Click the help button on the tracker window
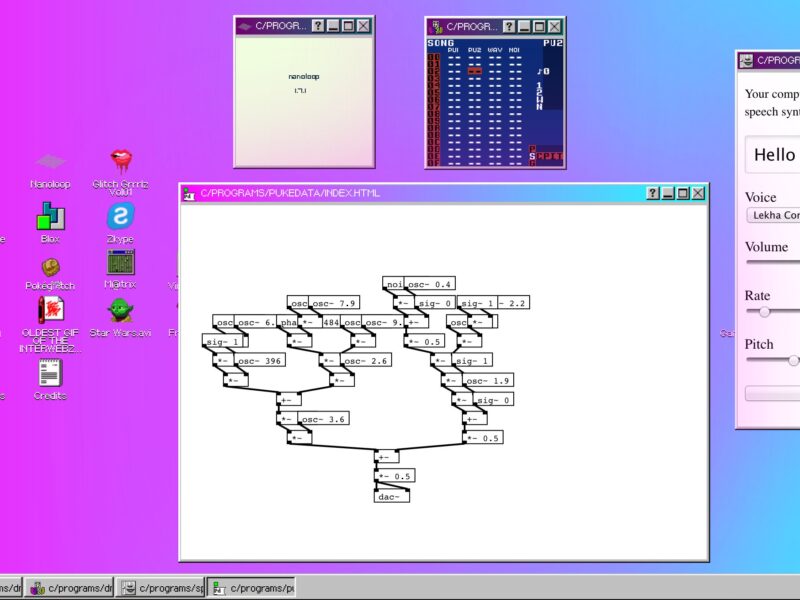This screenshot has height=600, width=800. (506, 26)
